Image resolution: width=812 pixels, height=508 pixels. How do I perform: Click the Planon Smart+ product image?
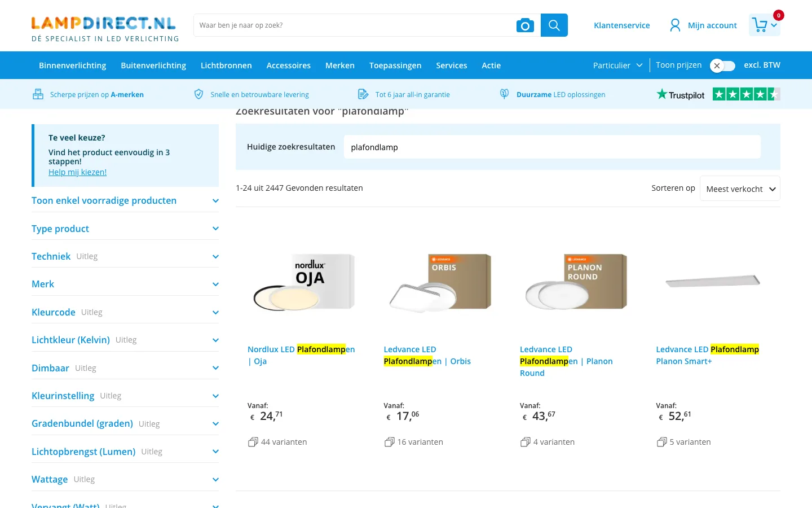point(713,281)
